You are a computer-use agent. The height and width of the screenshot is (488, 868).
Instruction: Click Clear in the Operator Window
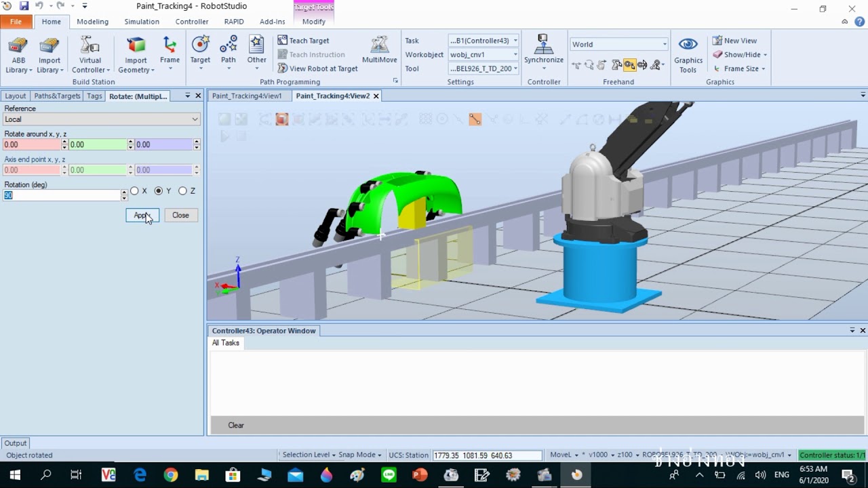pyautogui.click(x=236, y=426)
